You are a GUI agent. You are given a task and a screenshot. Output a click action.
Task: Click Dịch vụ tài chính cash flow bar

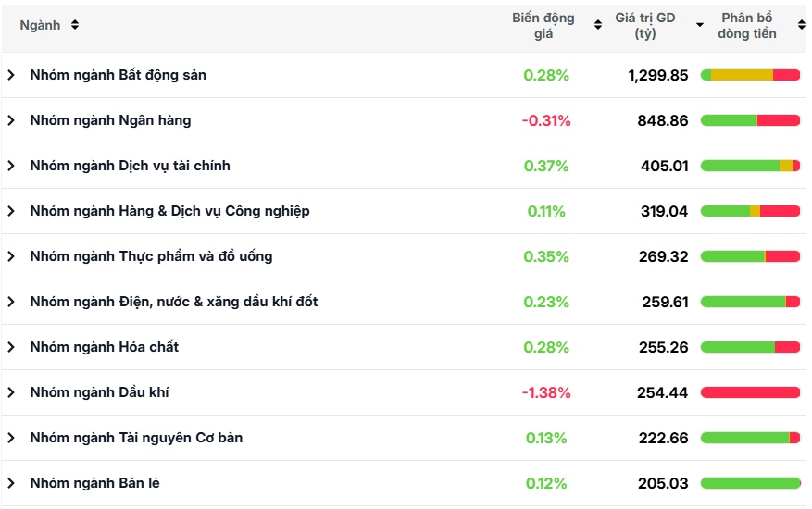coord(750,166)
